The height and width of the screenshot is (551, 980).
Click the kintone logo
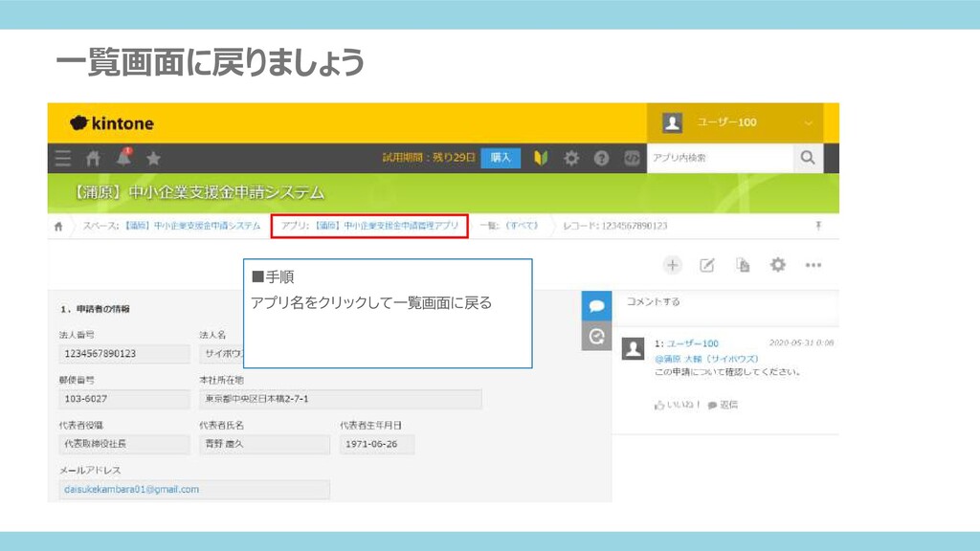pos(112,123)
